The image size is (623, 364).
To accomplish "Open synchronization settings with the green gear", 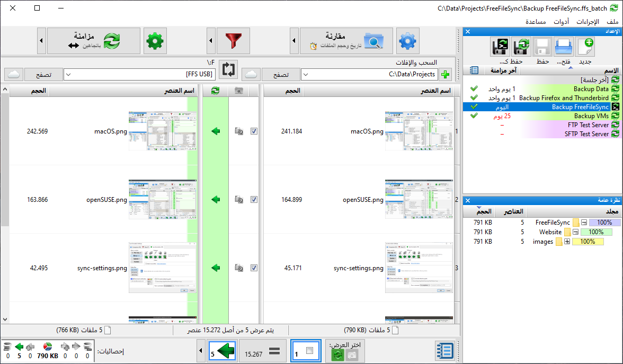I will 155,41.
